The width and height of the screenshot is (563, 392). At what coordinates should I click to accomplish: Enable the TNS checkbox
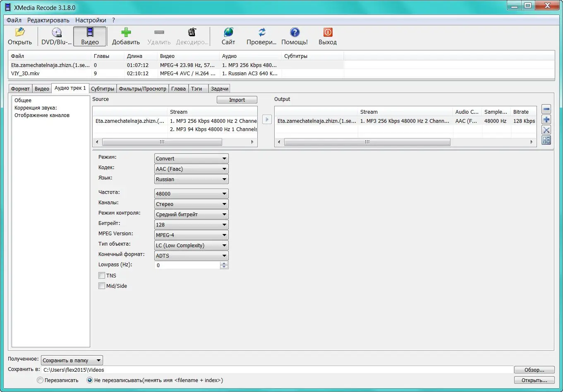[102, 275]
